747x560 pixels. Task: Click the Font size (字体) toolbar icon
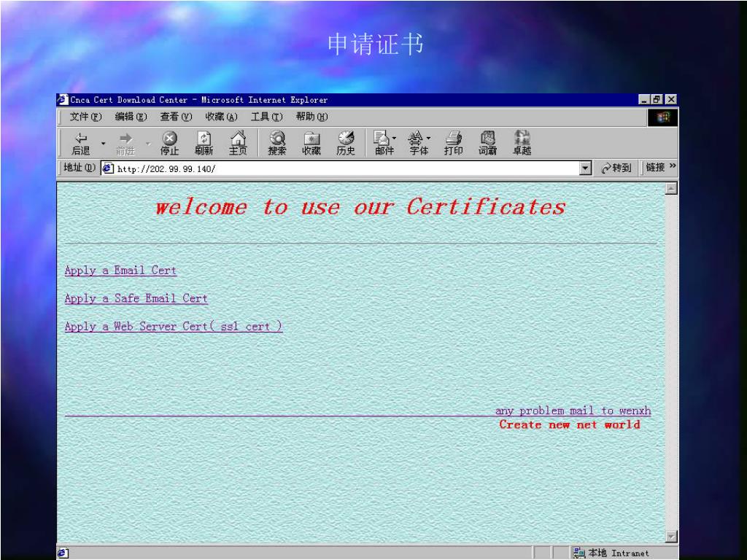pos(417,143)
